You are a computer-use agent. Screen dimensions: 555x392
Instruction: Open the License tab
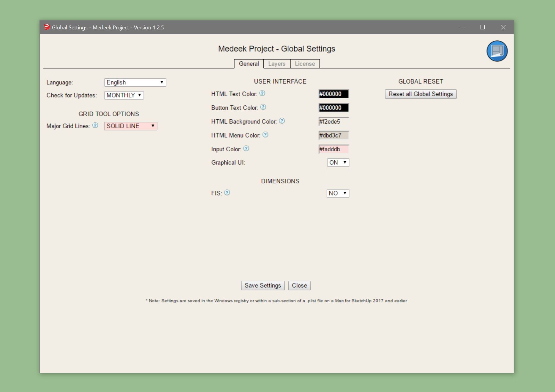305,64
